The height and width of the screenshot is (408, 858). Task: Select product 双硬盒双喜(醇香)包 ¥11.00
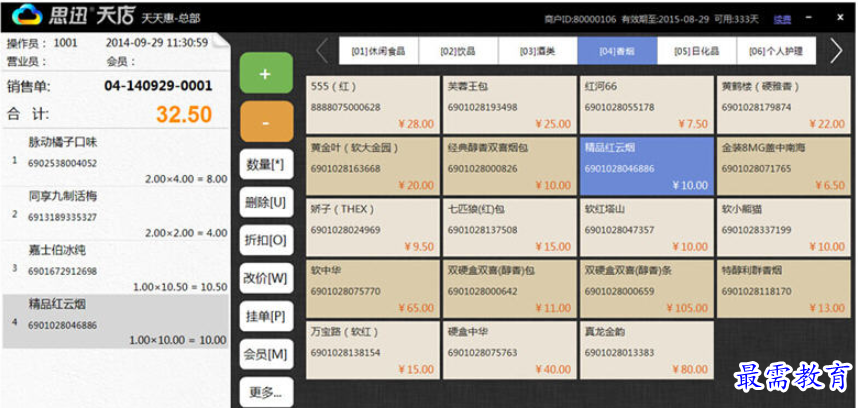click(x=509, y=289)
